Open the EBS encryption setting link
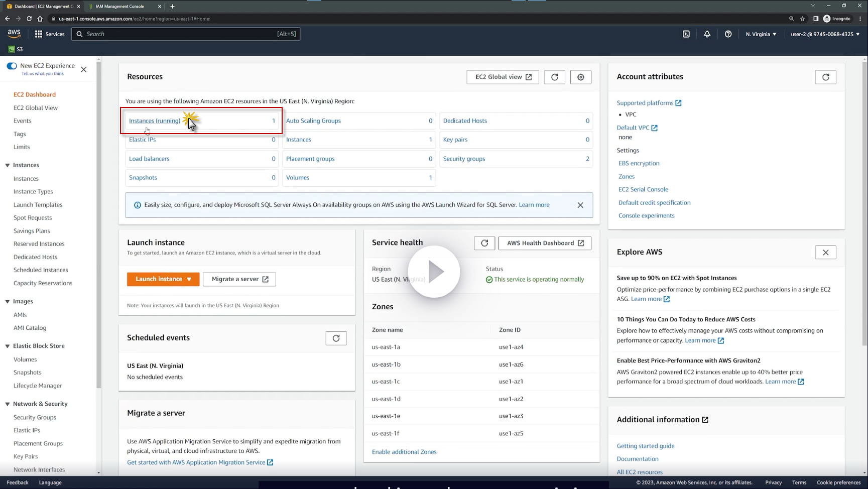The image size is (868, 489). tap(639, 164)
